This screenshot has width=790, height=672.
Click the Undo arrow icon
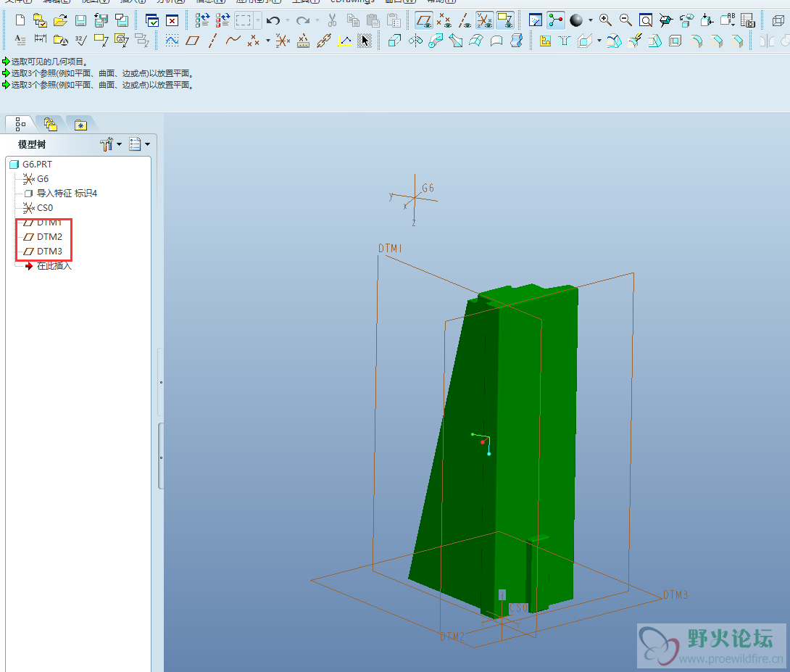273,20
